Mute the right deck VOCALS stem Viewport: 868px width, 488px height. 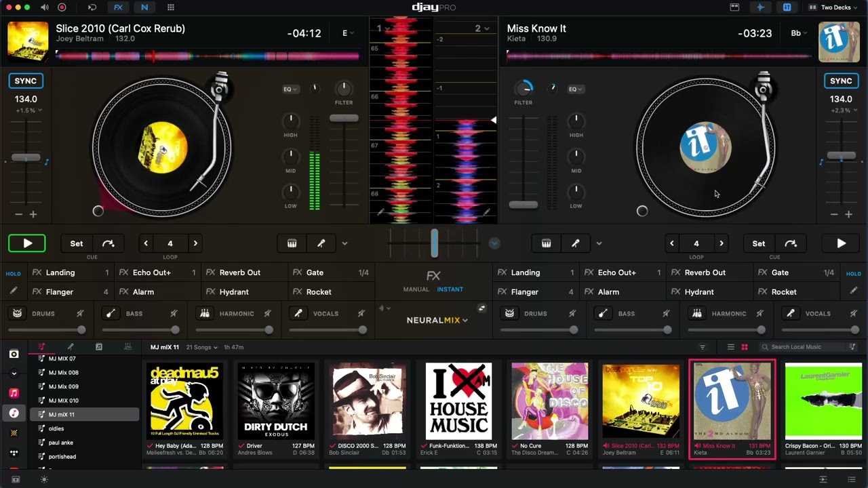853,313
